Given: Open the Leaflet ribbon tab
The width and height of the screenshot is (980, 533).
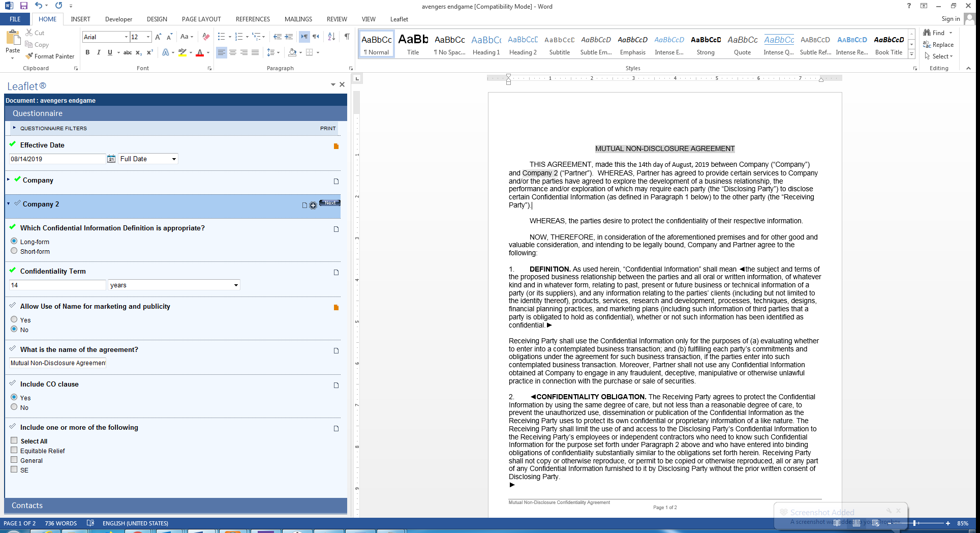Looking at the screenshot, I should [x=399, y=19].
